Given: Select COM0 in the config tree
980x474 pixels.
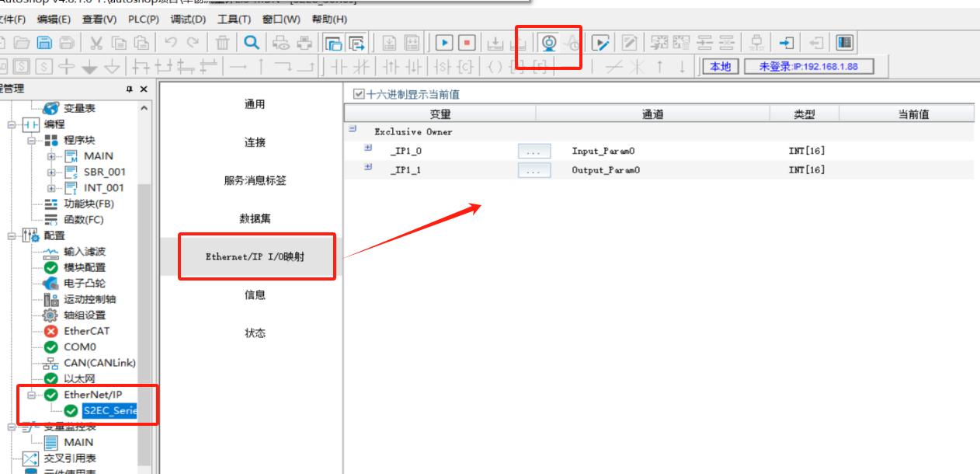Looking at the screenshot, I should 80,347.
